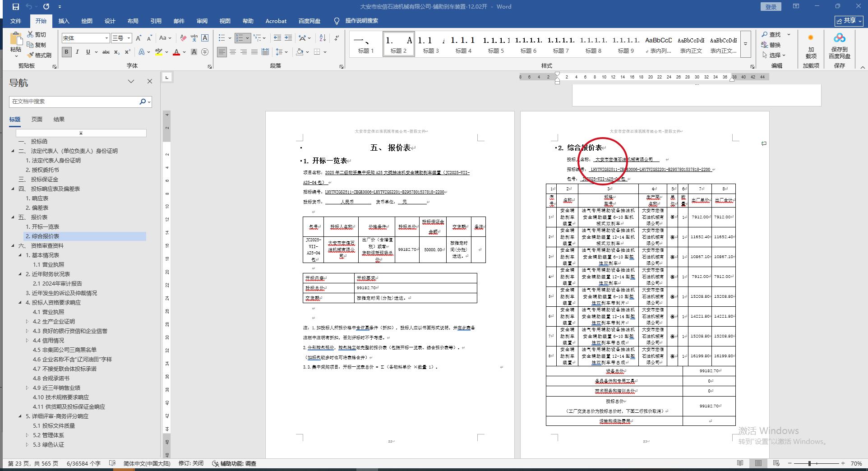
Task: Click the increase font size icon
Action: coord(139,38)
